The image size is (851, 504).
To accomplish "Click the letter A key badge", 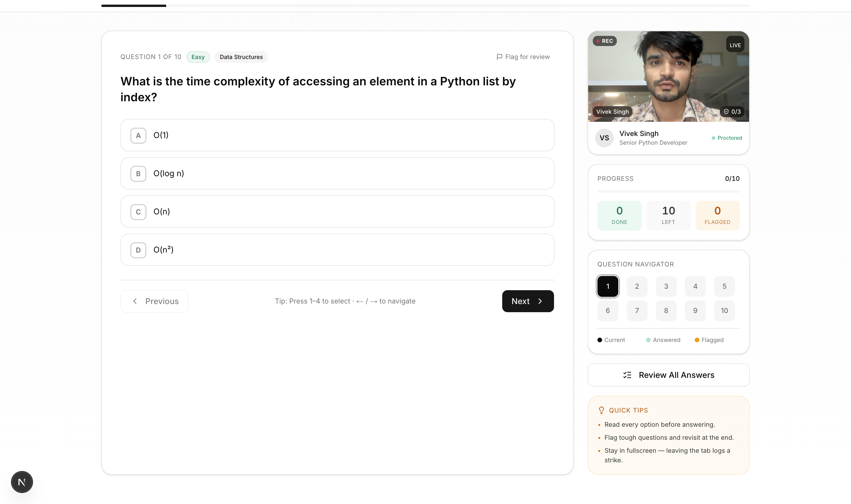I will 138,135.
